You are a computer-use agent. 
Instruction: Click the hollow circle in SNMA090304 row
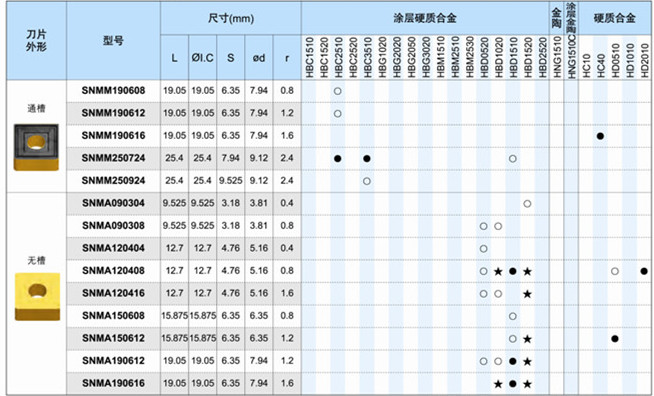pos(527,204)
